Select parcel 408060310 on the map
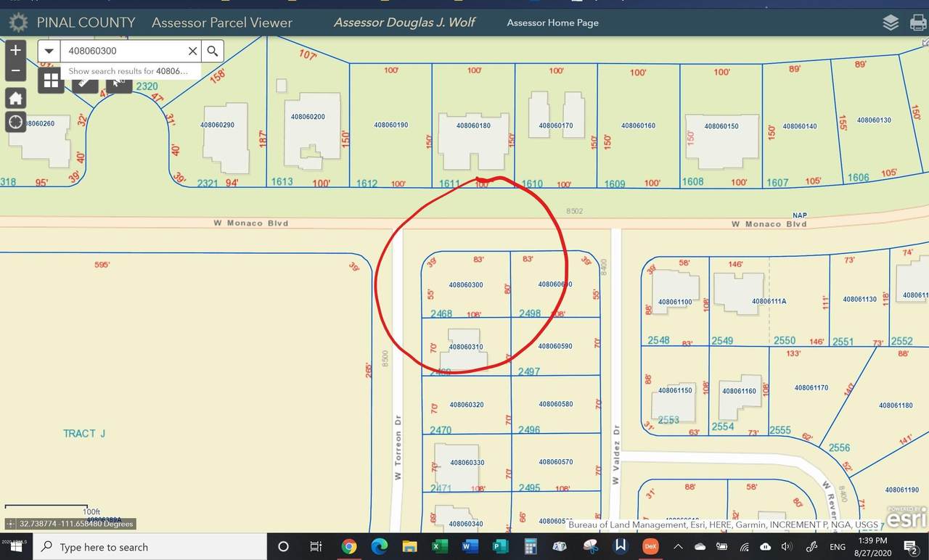929x560 pixels. tap(466, 347)
